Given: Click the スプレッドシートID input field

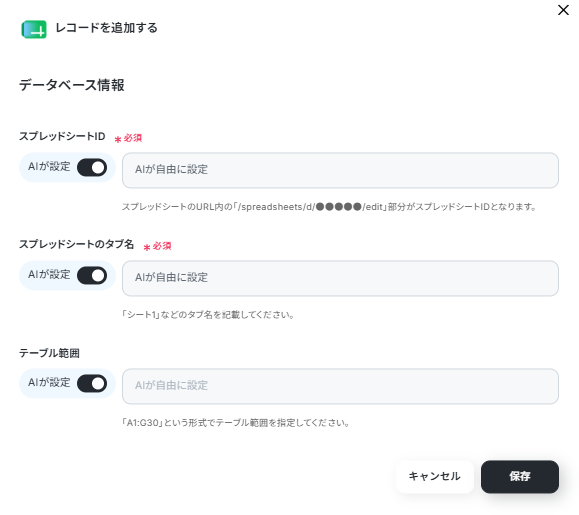Looking at the screenshot, I should pos(340,170).
